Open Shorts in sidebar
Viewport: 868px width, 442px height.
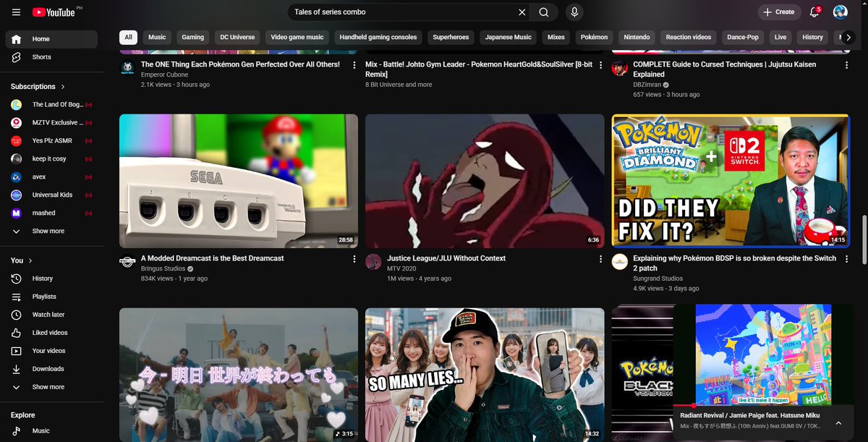pyautogui.click(x=51, y=57)
